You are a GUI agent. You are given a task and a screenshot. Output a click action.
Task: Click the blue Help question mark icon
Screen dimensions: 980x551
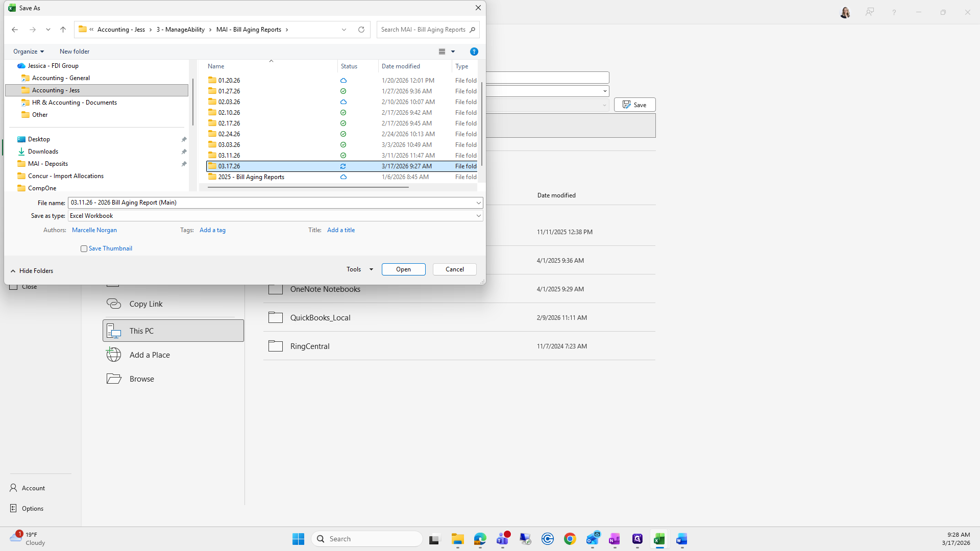(x=474, y=52)
